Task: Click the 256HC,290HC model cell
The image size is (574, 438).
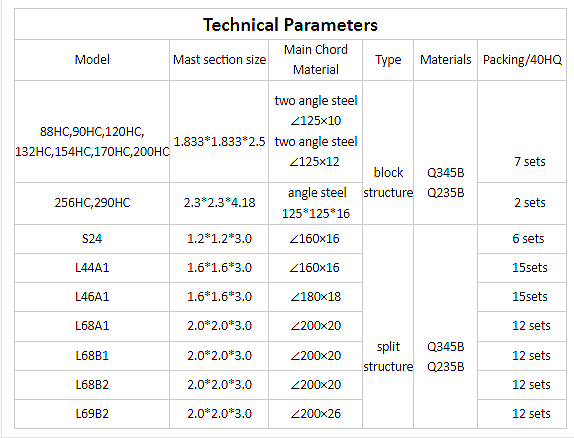Action: (x=92, y=203)
